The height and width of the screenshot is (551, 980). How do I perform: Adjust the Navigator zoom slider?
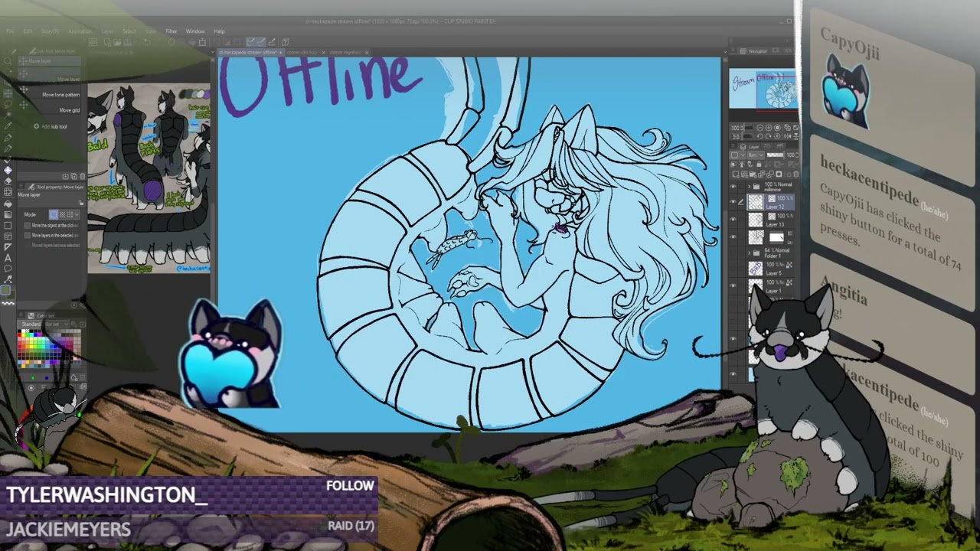(x=749, y=128)
